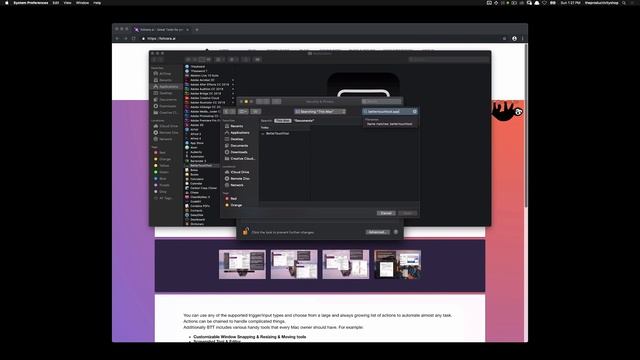This screenshot has height=360, width=640.
Task: Select App Store in the Finder list
Action: (196, 143)
